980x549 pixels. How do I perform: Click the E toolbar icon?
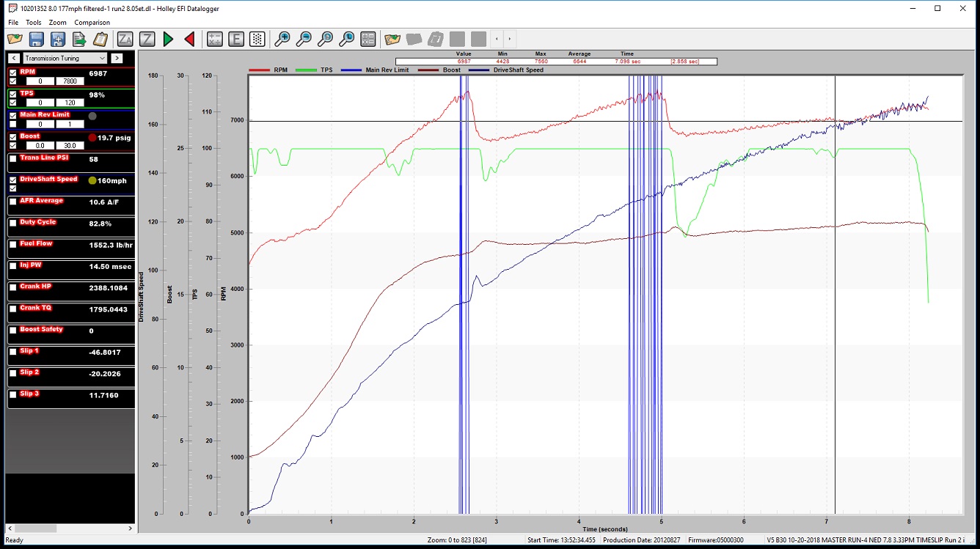point(235,39)
